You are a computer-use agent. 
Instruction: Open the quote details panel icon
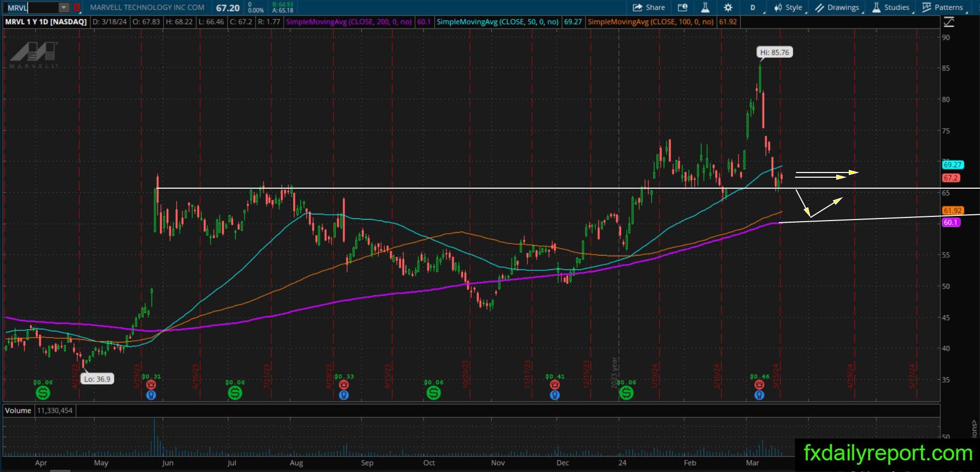point(682,7)
